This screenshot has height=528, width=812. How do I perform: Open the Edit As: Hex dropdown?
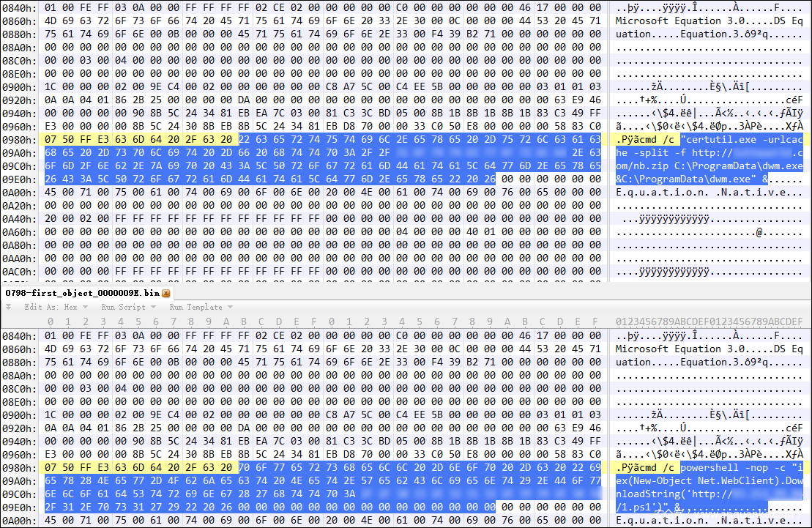coord(56,308)
